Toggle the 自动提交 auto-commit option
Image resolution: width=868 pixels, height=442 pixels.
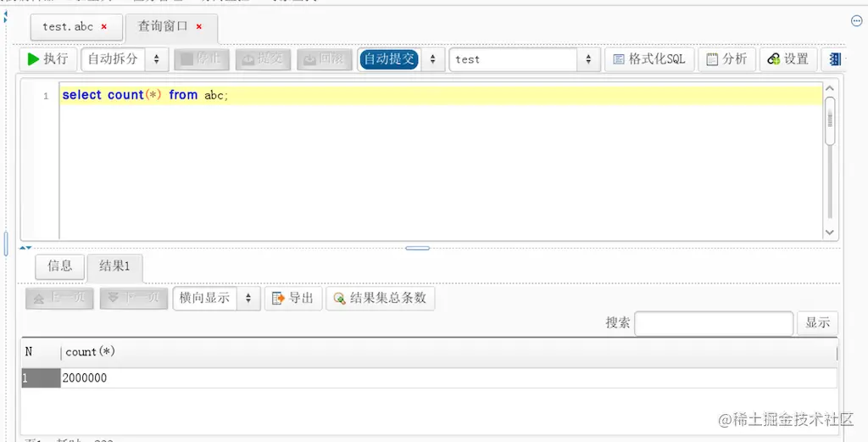click(x=389, y=59)
